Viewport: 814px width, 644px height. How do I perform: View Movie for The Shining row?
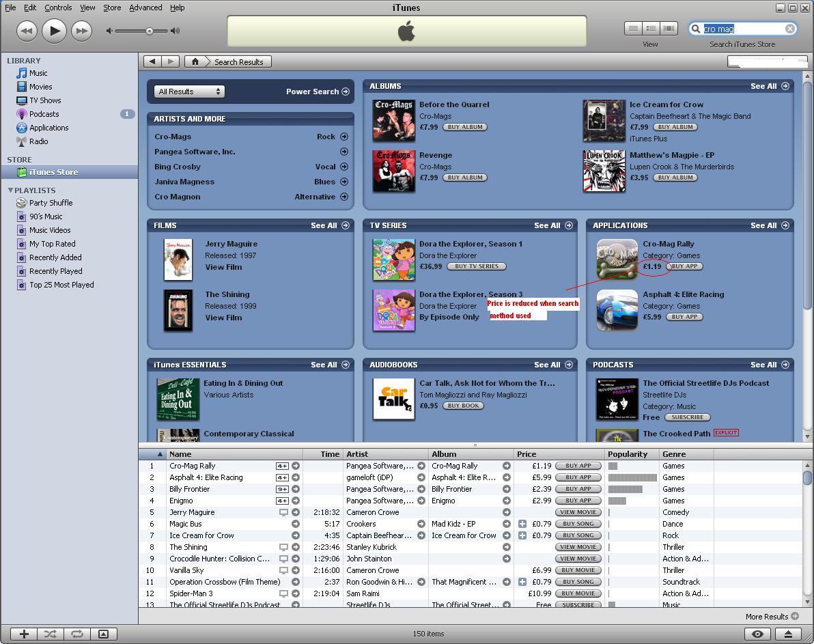pos(578,548)
